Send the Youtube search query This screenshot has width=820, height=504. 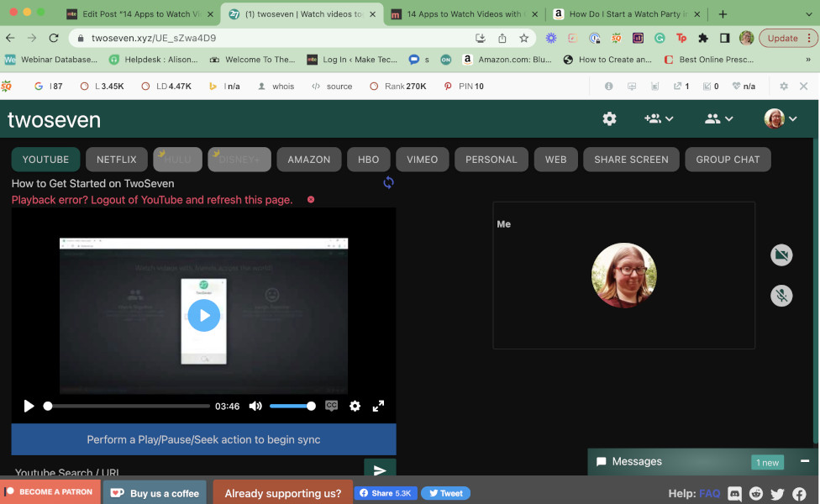click(379, 470)
